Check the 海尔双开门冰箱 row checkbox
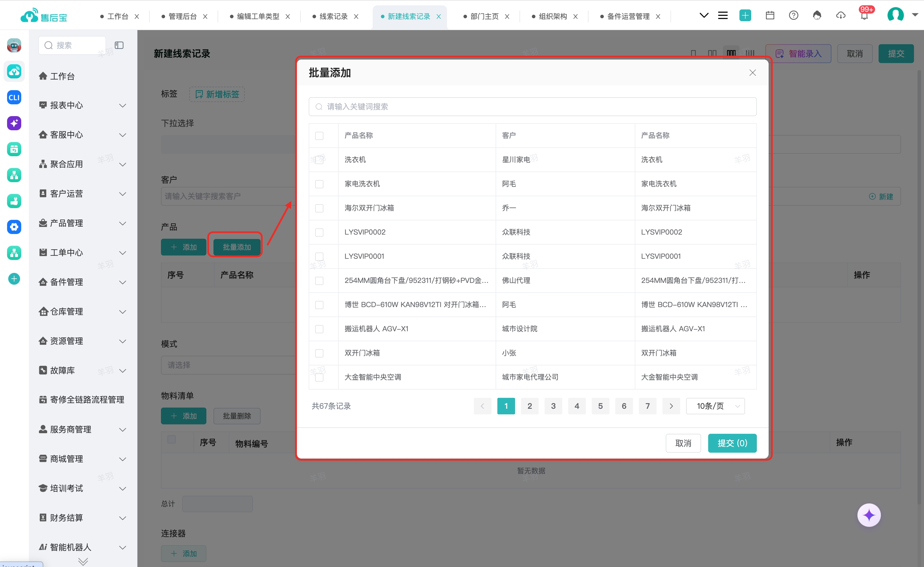The width and height of the screenshot is (924, 567). click(319, 208)
